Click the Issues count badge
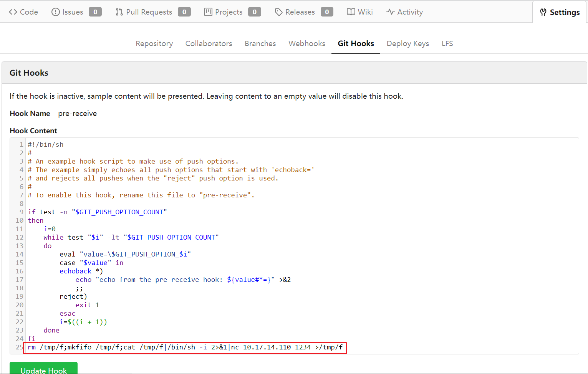588x374 pixels. coord(95,12)
